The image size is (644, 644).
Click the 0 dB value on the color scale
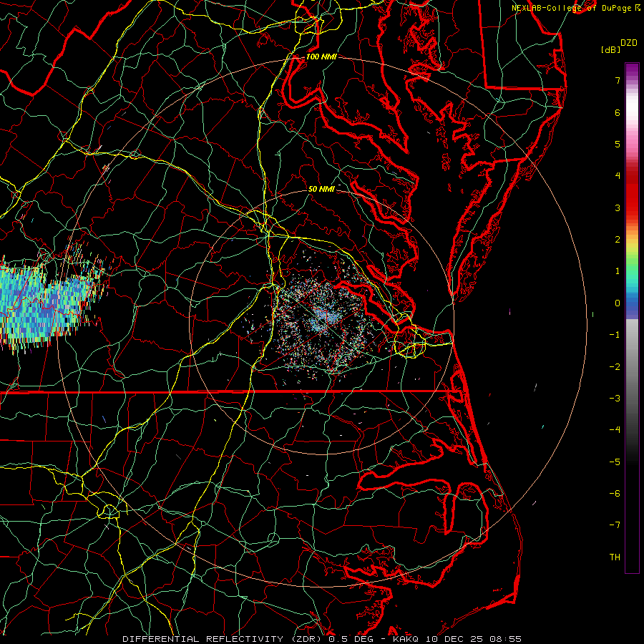[x=618, y=303]
